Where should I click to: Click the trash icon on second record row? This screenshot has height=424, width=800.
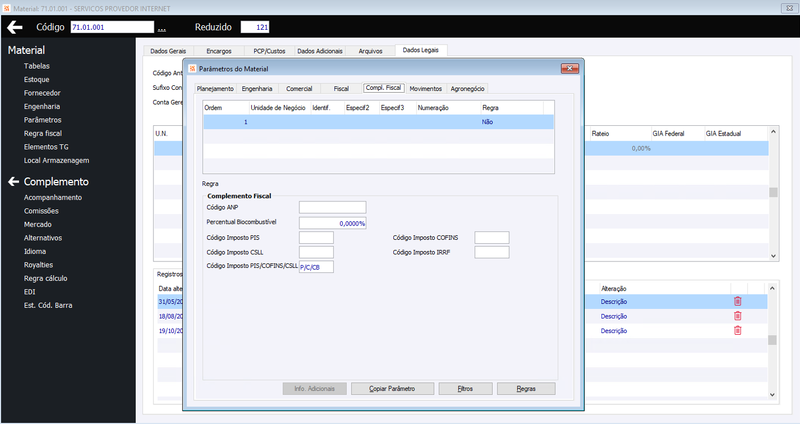click(x=737, y=316)
